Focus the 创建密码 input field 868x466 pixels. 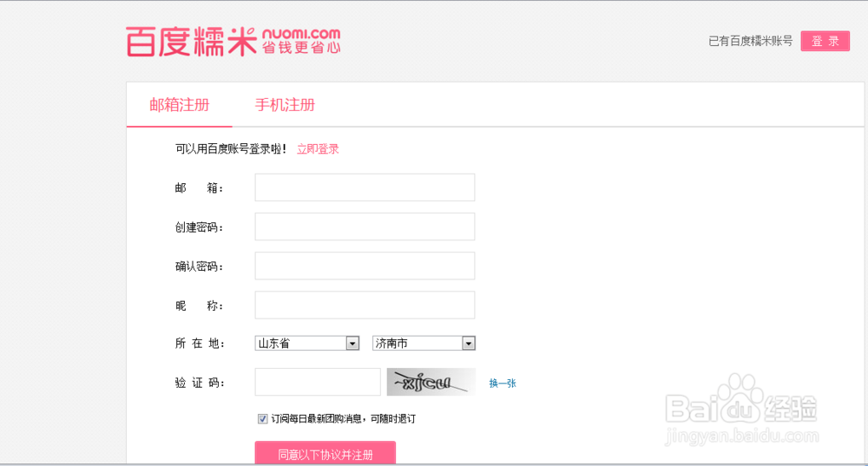365,226
